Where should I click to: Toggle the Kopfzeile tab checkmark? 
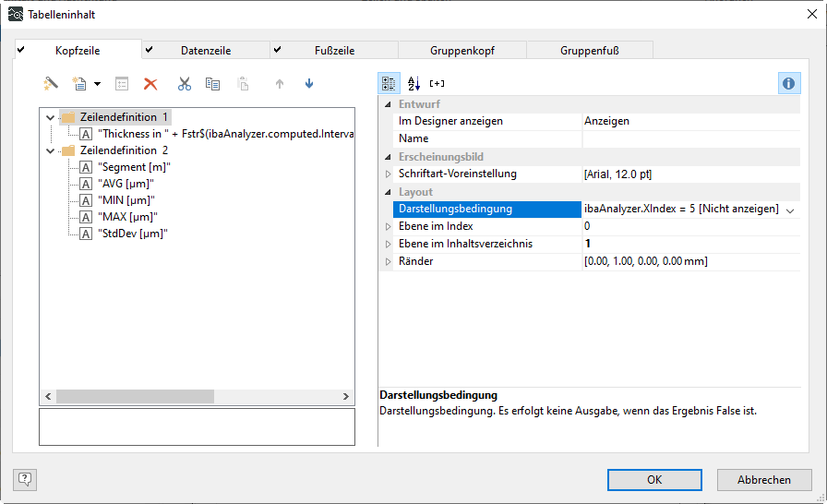[21, 50]
